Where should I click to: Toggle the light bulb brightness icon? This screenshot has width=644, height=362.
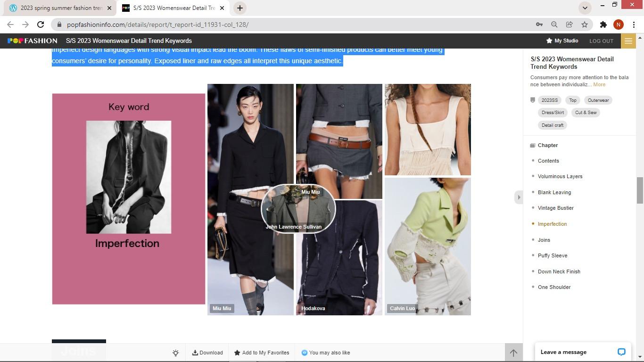coord(175,353)
